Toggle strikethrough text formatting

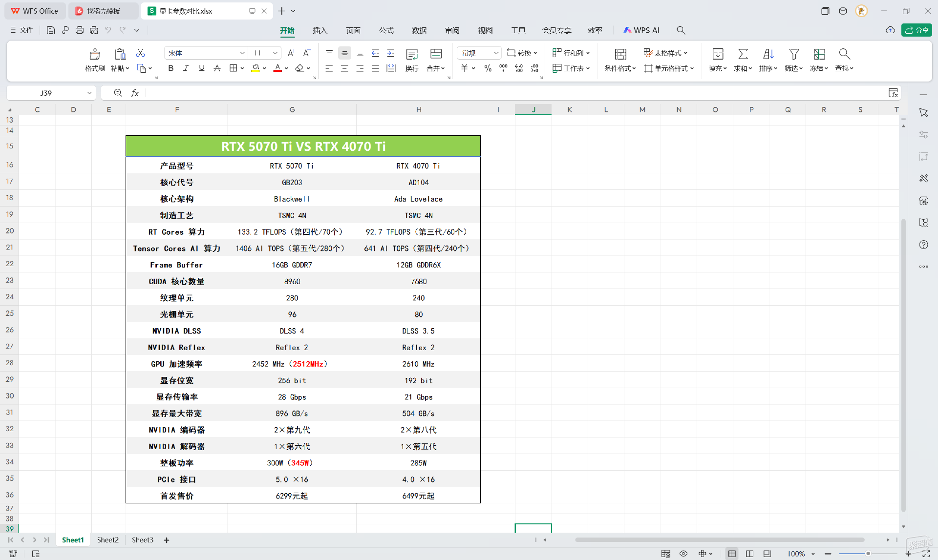pyautogui.click(x=217, y=68)
